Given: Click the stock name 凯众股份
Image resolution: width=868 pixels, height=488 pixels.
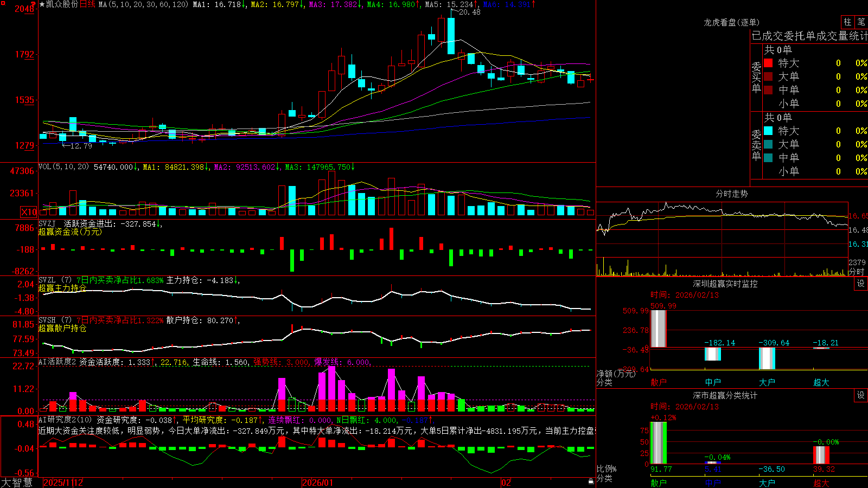Looking at the screenshot, I should click(62, 4).
